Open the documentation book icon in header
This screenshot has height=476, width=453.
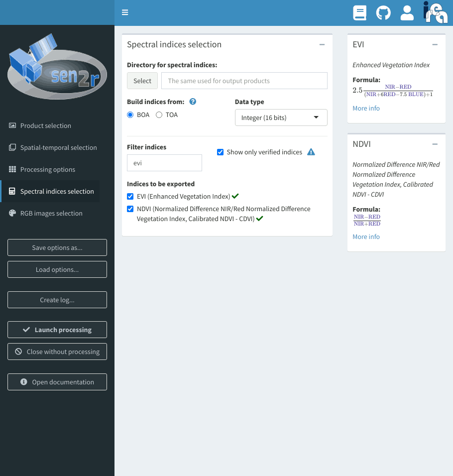[360, 13]
